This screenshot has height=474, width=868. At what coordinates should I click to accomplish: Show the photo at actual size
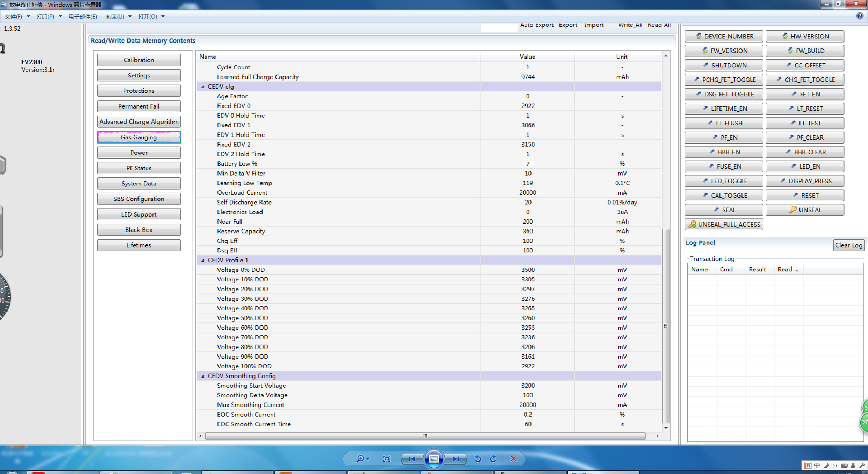pos(387,459)
